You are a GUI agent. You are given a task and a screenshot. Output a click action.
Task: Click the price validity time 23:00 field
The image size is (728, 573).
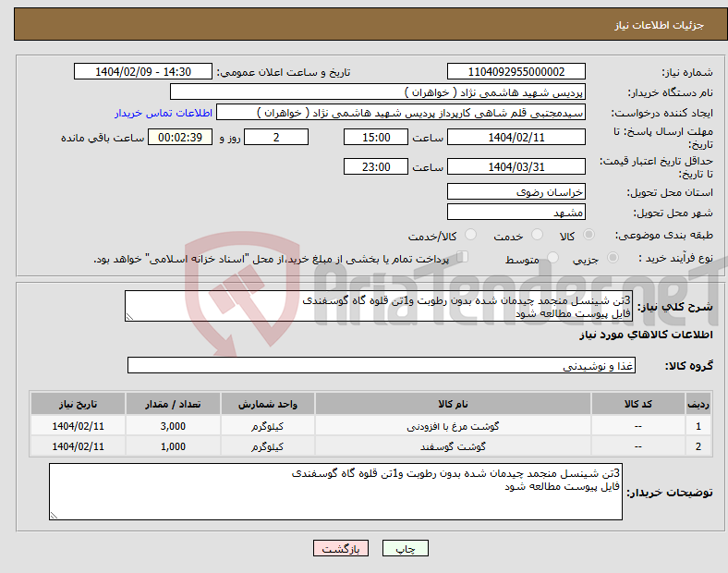(x=376, y=166)
